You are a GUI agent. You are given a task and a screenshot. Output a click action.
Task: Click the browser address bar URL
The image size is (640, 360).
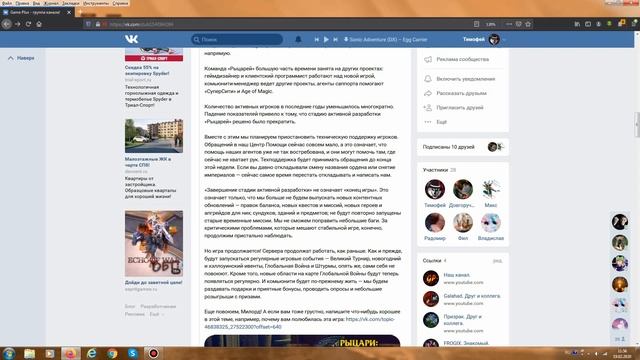[x=141, y=24]
